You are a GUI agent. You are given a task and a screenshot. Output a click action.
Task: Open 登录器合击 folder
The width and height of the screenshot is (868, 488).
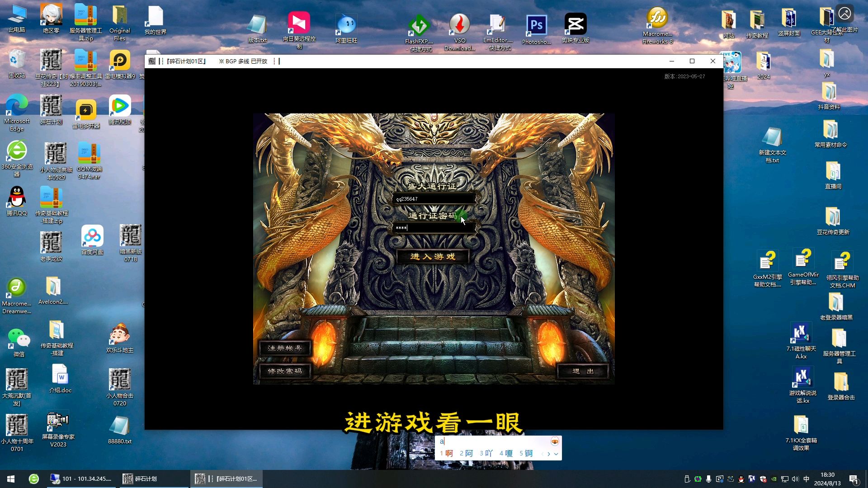tap(841, 386)
